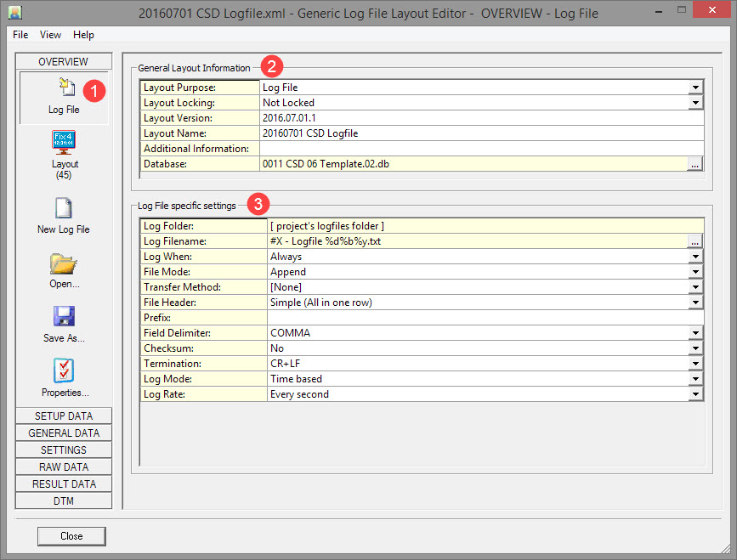
Task: Browse for Database file with ellipsis button
Action: tap(695, 164)
